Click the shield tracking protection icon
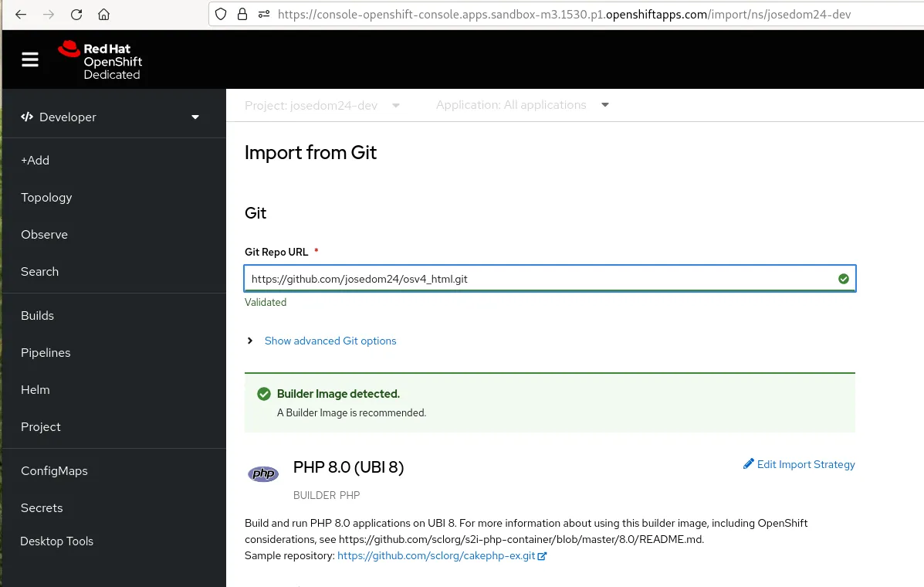The image size is (924, 587). tap(221, 14)
